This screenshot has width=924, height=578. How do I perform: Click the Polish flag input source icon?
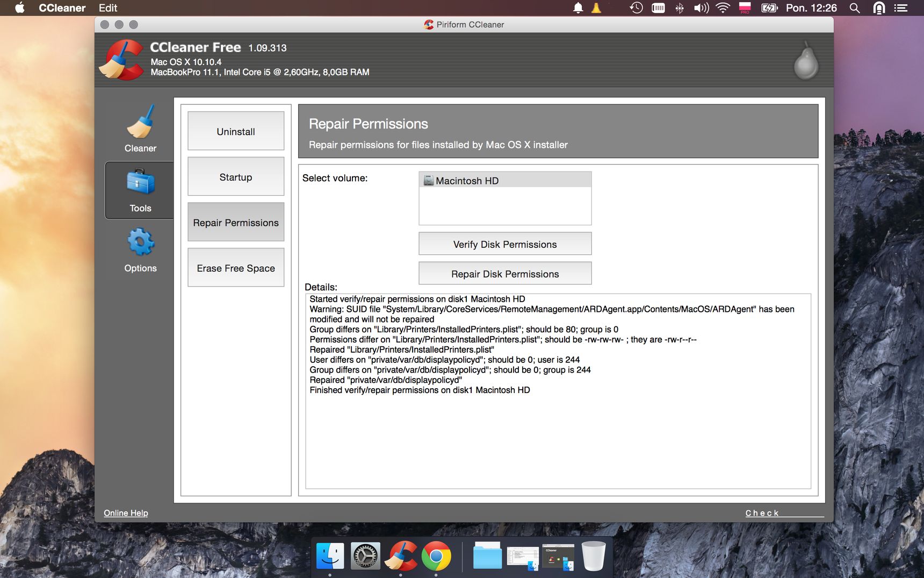745,8
